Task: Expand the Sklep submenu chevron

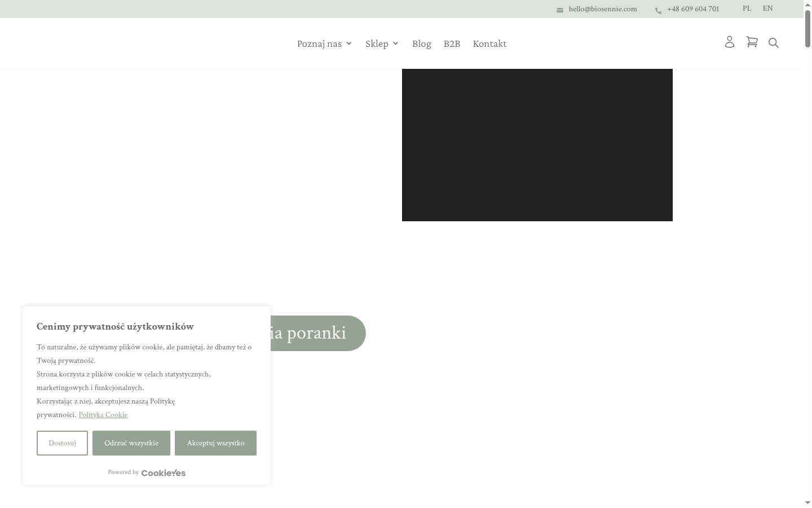Action: pyautogui.click(x=395, y=43)
